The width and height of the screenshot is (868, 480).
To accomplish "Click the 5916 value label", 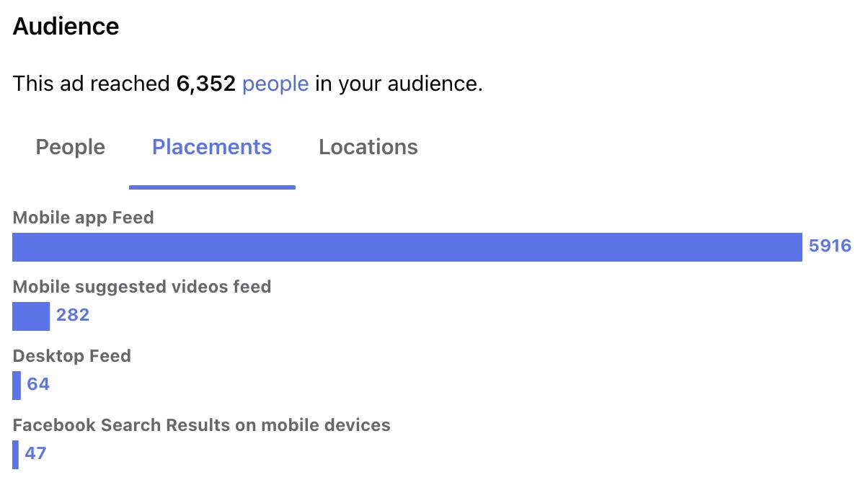I will click(830, 246).
